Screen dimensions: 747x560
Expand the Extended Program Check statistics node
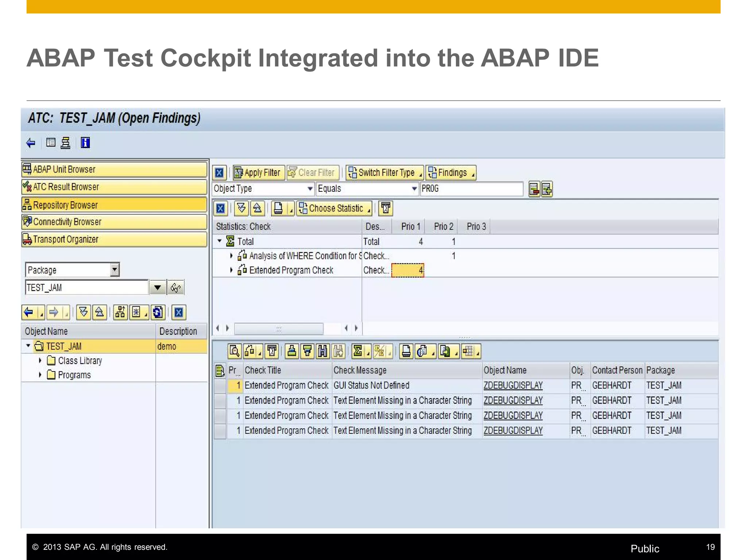231,270
